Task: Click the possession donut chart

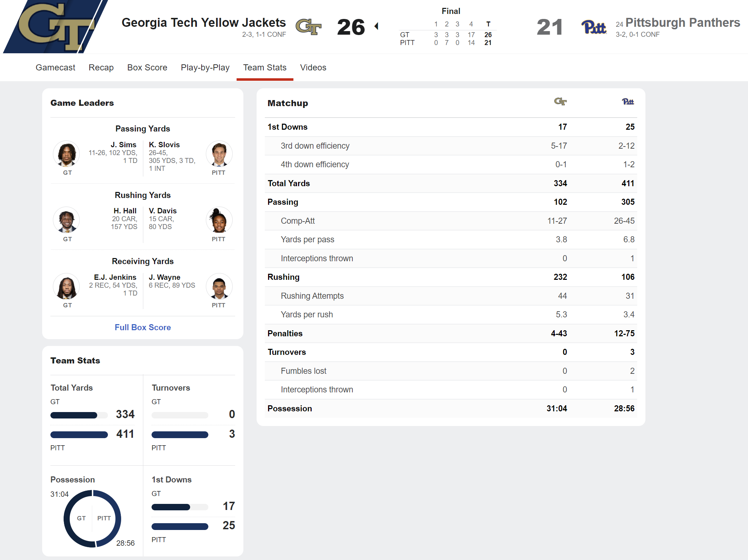Action: (93, 518)
